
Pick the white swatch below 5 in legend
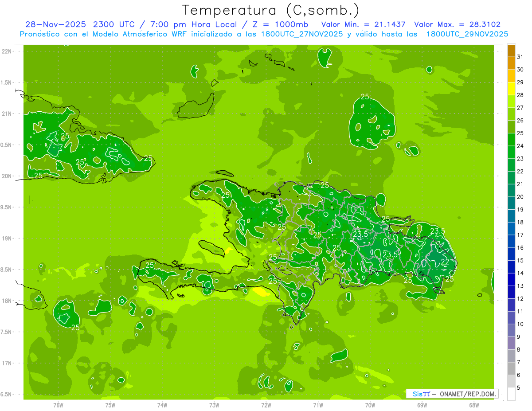tap(511, 394)
